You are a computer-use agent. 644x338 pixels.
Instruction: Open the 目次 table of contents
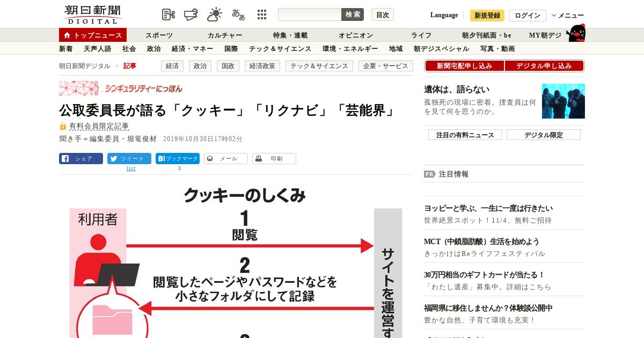pos(383,14)
